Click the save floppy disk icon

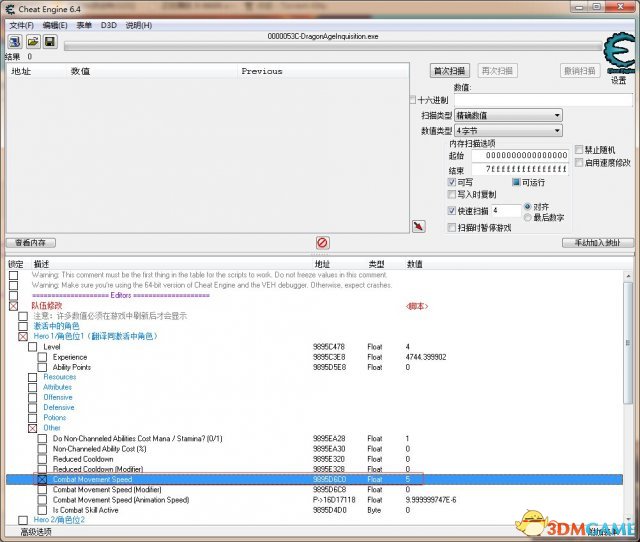[x=51, y=42]
